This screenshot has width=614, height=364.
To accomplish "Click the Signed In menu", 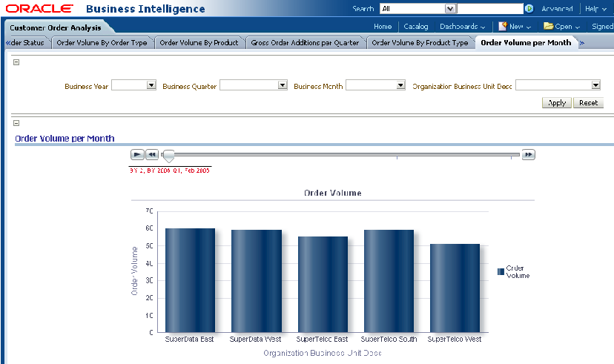I will point(603,27).
